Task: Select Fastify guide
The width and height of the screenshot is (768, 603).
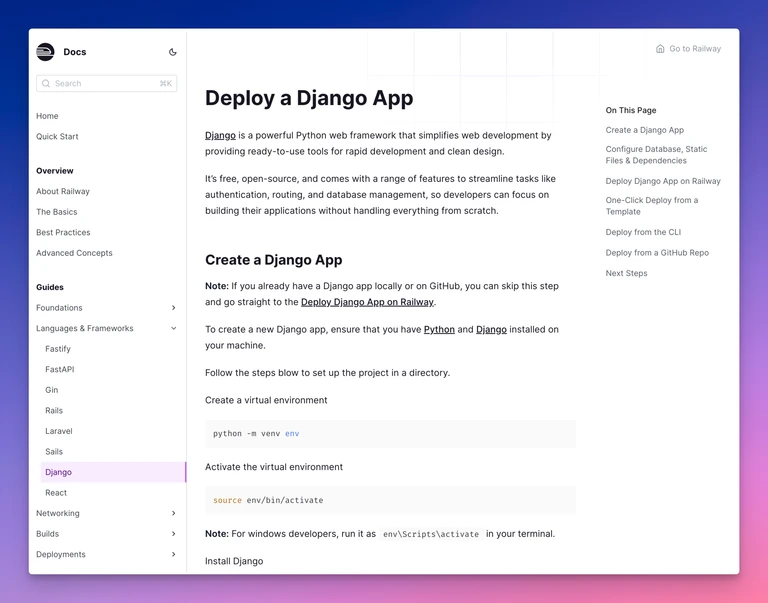Action: [58, 349]
